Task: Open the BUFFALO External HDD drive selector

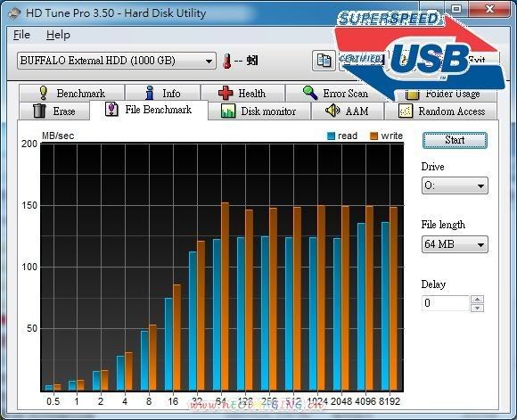Action: [117, 61]
